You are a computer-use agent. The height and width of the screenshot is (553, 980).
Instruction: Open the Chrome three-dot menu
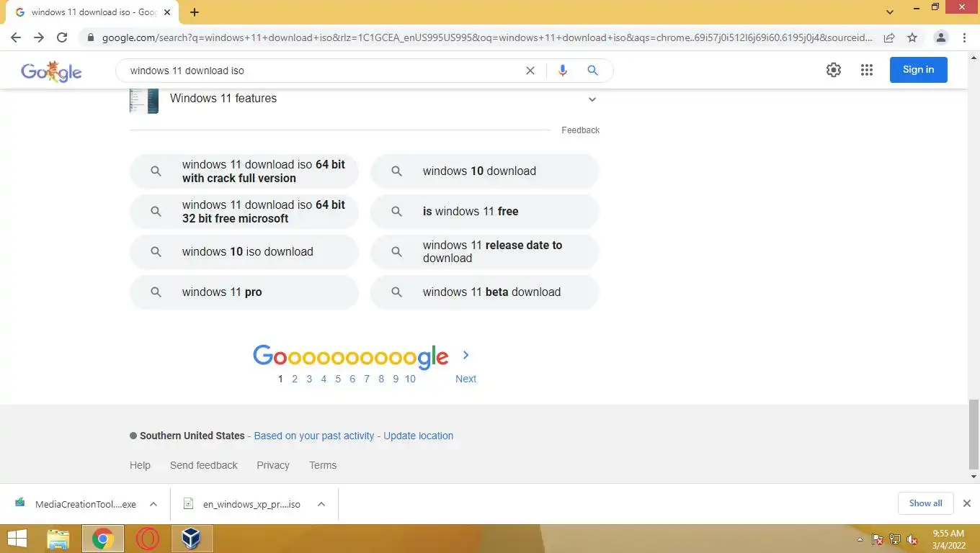click(964, 37)
